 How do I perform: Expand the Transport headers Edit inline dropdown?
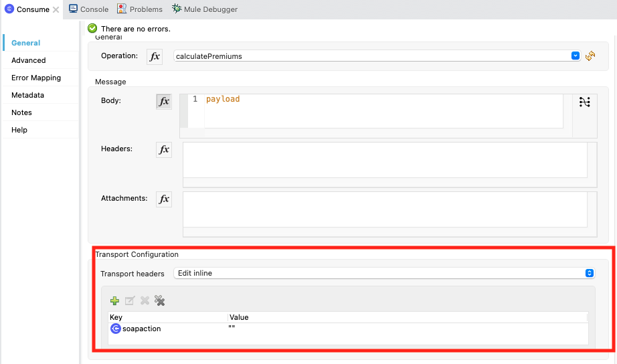click(x=383, y=273)
